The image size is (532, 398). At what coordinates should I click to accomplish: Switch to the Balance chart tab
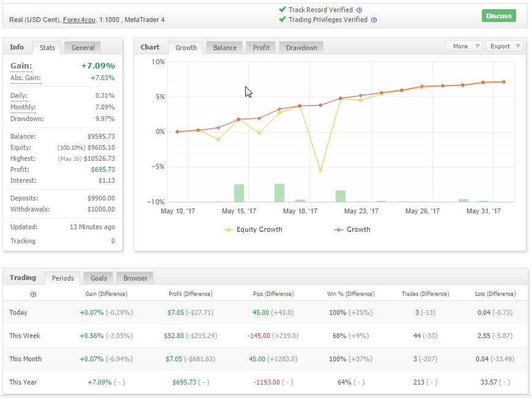click(224, 48)
